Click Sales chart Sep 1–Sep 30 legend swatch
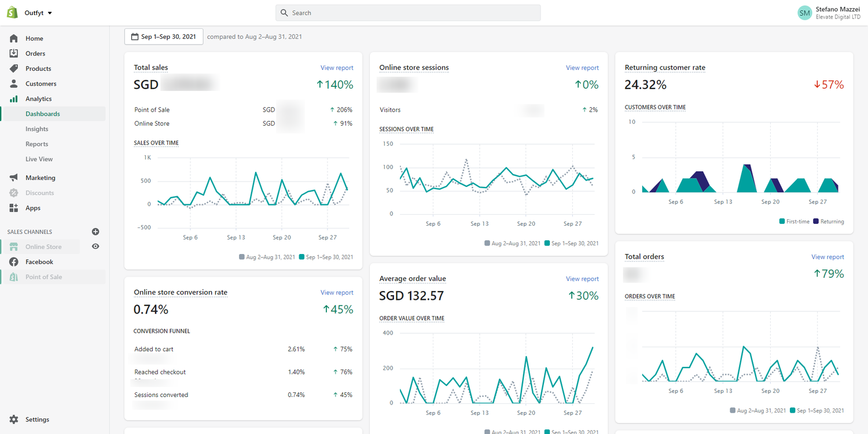The width and height of the screenshot is (868, 434). coord(301,257)
